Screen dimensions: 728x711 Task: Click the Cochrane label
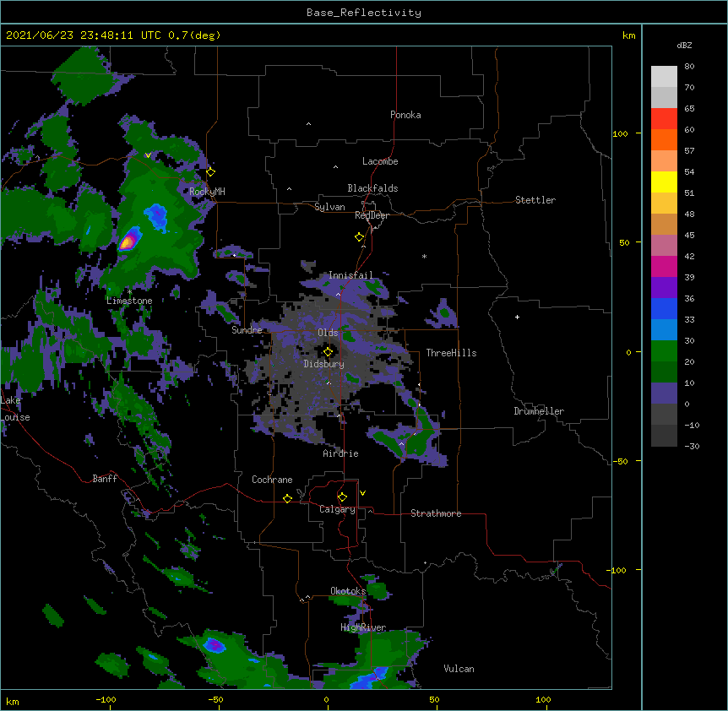pos(272,480)
